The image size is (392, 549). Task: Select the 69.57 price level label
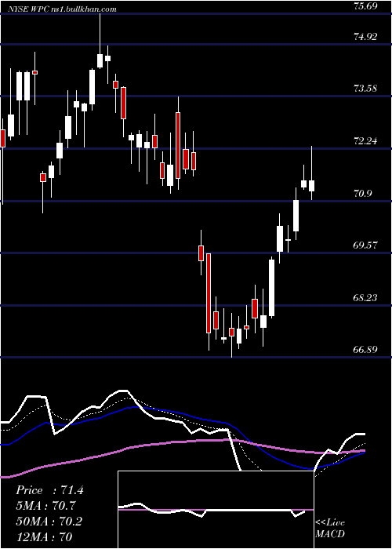click(366, 245)
